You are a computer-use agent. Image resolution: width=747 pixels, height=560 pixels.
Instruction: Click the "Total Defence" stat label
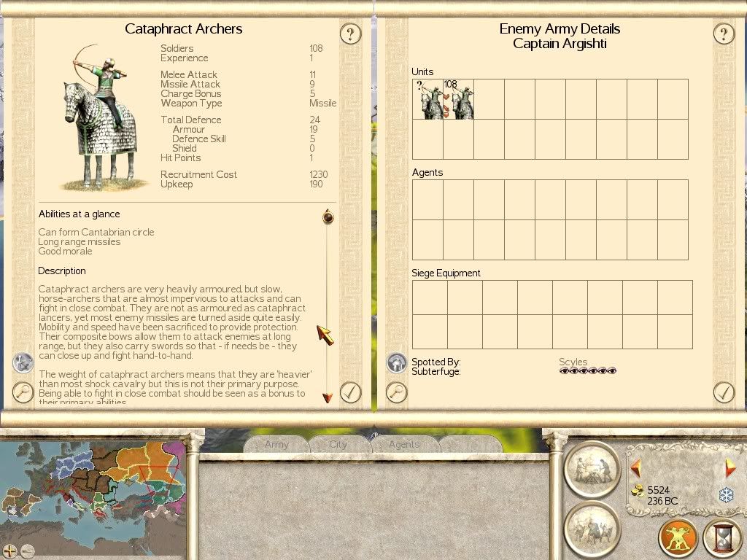click(x=191, y=120)
